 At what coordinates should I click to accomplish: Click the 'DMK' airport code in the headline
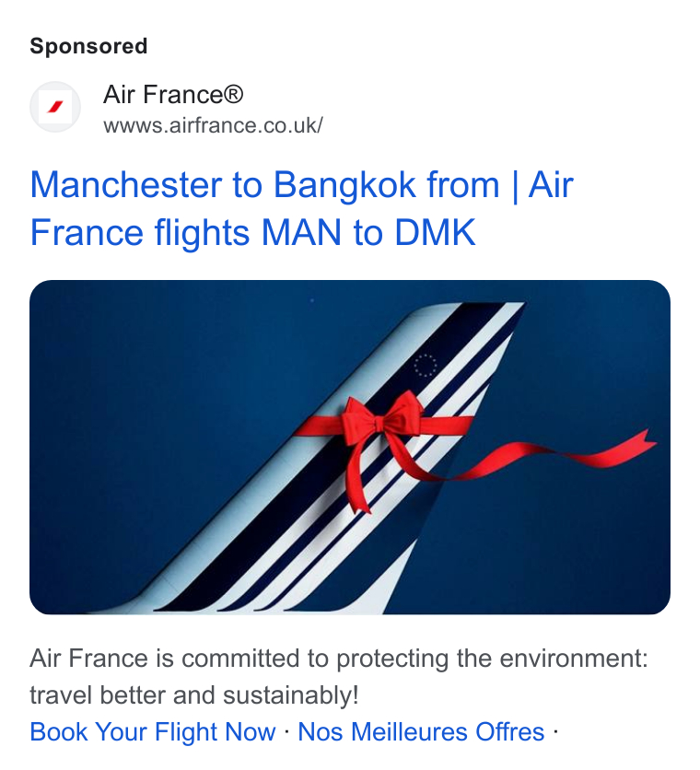click(435, 233)
